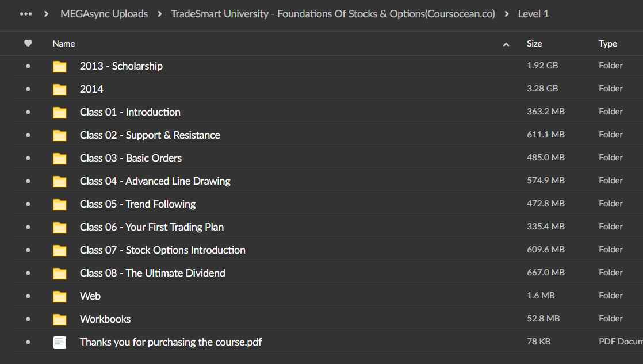Viewport: 643px width, 364px height.
Task: Click the Name sort arrow
Action: [506, 44]
